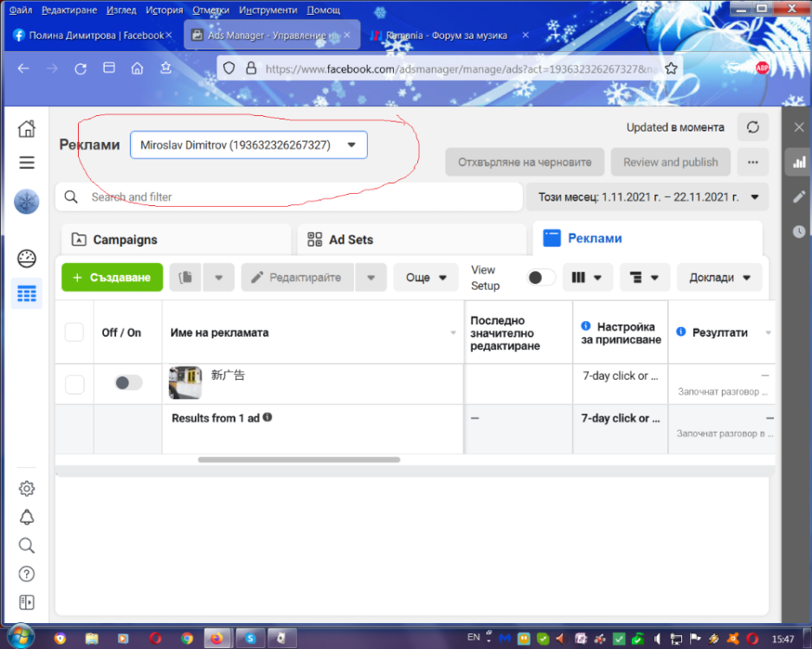Click the Review and publish button
Image resolution: width=812 pixels, height=649 pixels.
(x=671, y=162)
